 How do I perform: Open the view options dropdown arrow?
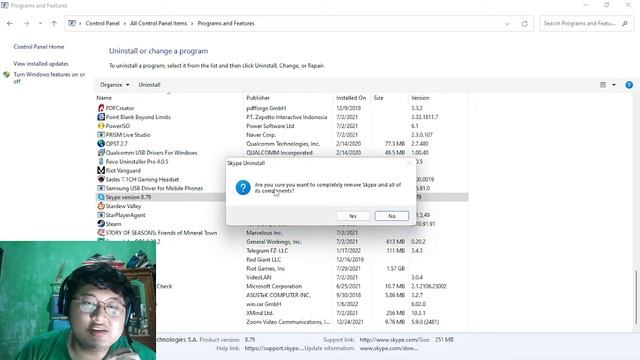614,84
